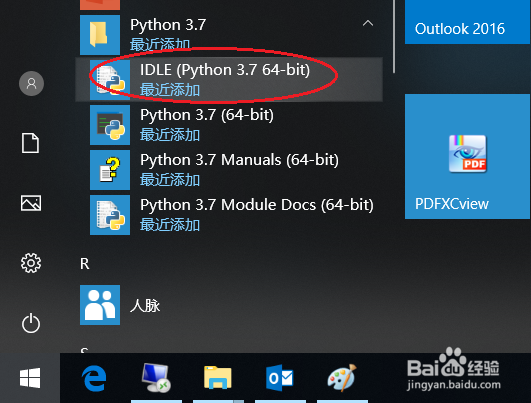Open the user account menu
Viewport: 531px width, 403px height.
pos(31,84)
